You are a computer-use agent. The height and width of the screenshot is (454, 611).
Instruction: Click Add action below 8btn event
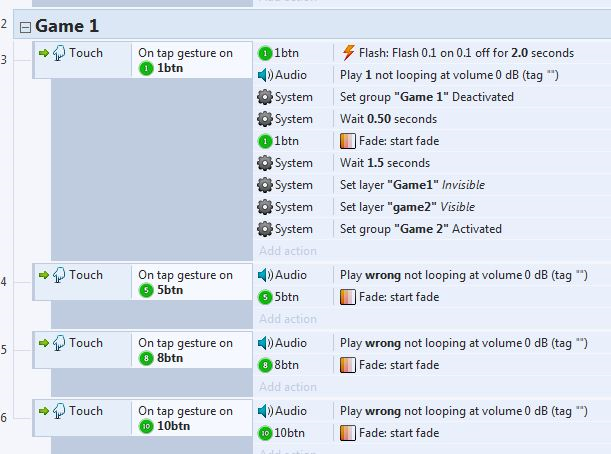click(x=287, y=387)
